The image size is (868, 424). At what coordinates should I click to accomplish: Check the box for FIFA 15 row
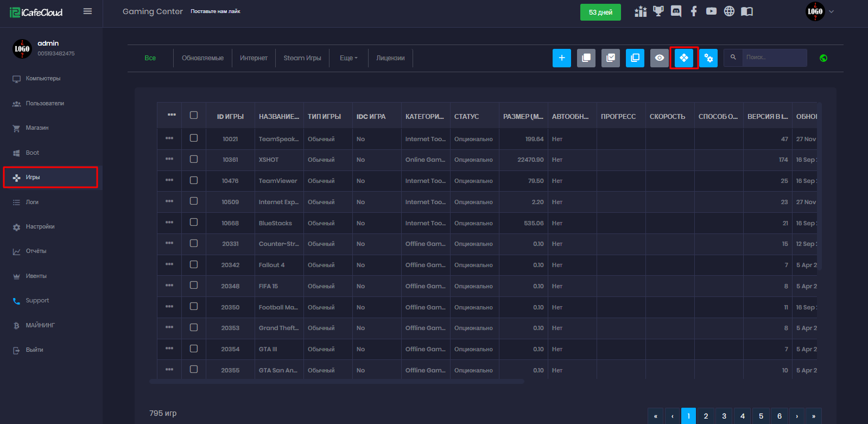click(x=194, y=285)
